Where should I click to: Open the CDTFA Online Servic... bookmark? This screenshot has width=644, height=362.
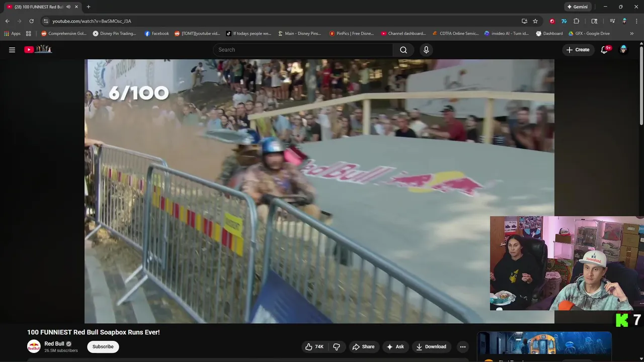click(x=456, y=34)
